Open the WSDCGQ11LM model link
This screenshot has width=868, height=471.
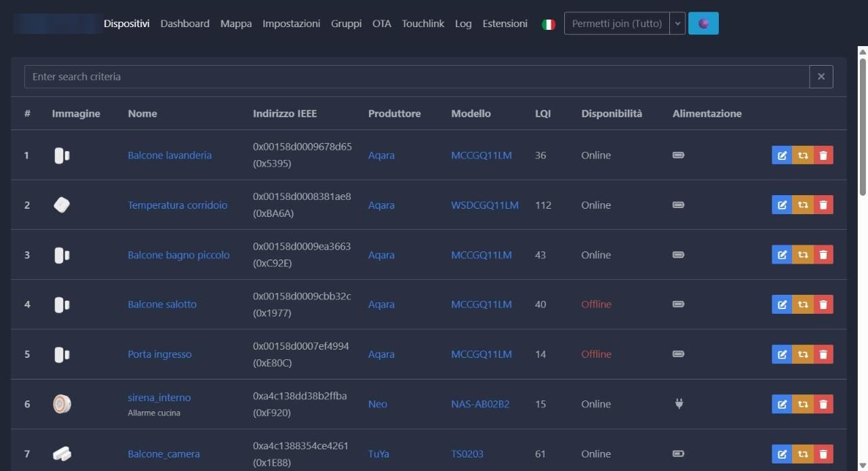click(x=485, y=205)
